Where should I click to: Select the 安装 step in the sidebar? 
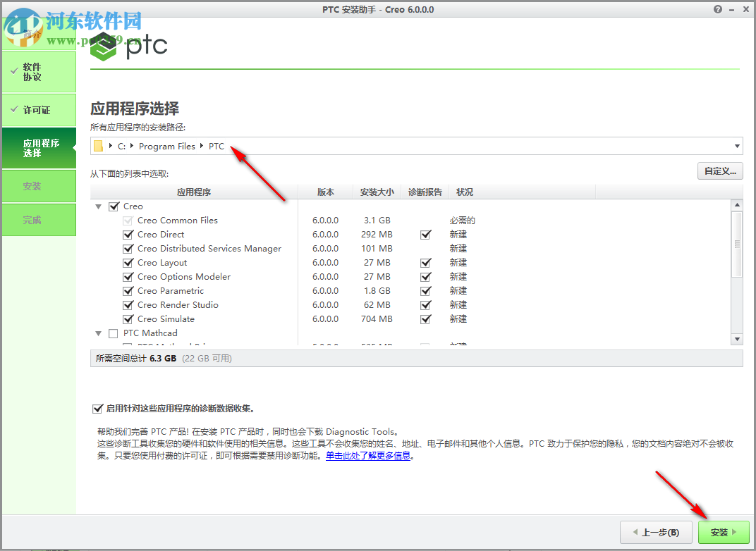pos(39,186)
